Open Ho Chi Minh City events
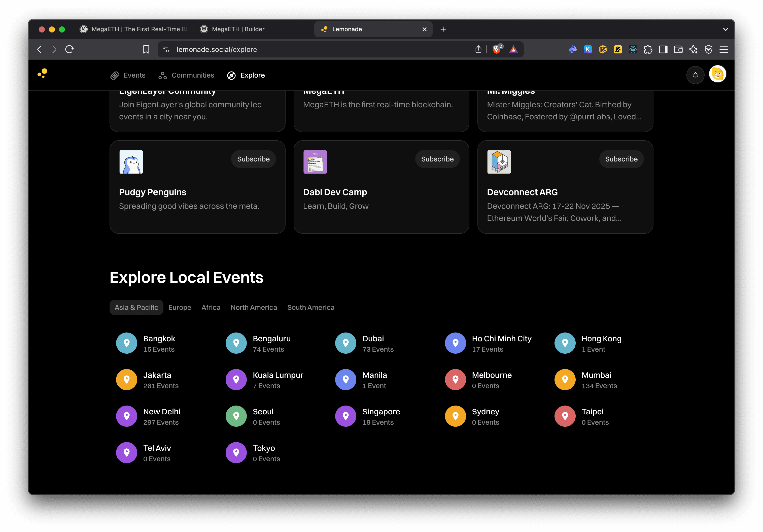This screenshot has width=763, height=532. (x=488, y=343)
